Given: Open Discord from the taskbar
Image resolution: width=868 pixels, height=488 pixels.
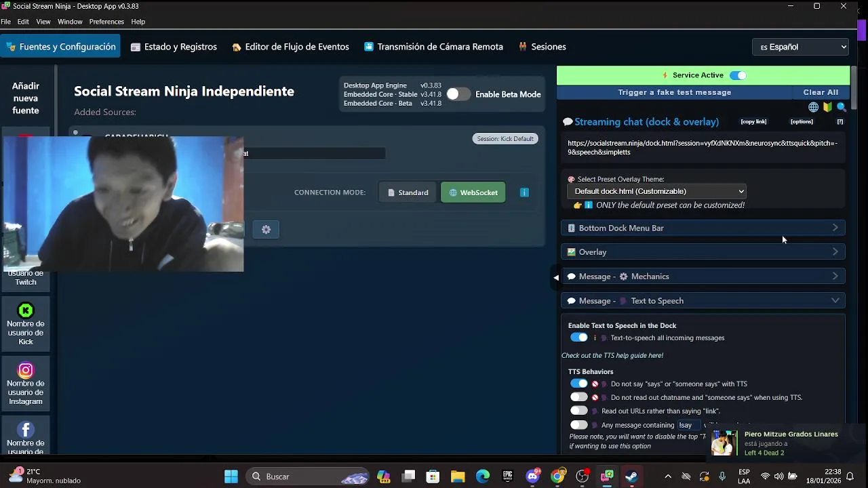Looking at the screenshot, I should [533, 476].
